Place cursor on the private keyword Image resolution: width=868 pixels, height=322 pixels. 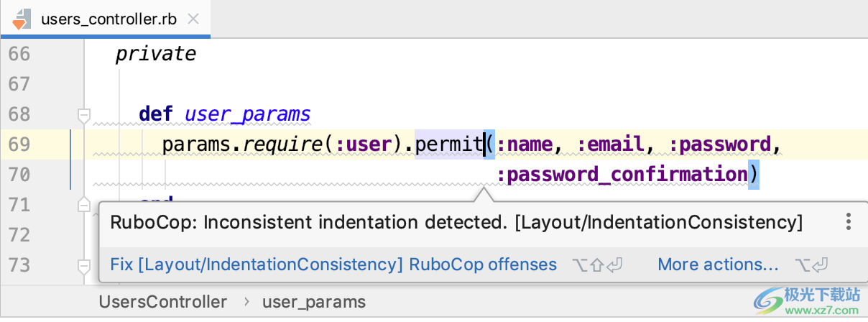pyautogui.click(x=155, y=54)
